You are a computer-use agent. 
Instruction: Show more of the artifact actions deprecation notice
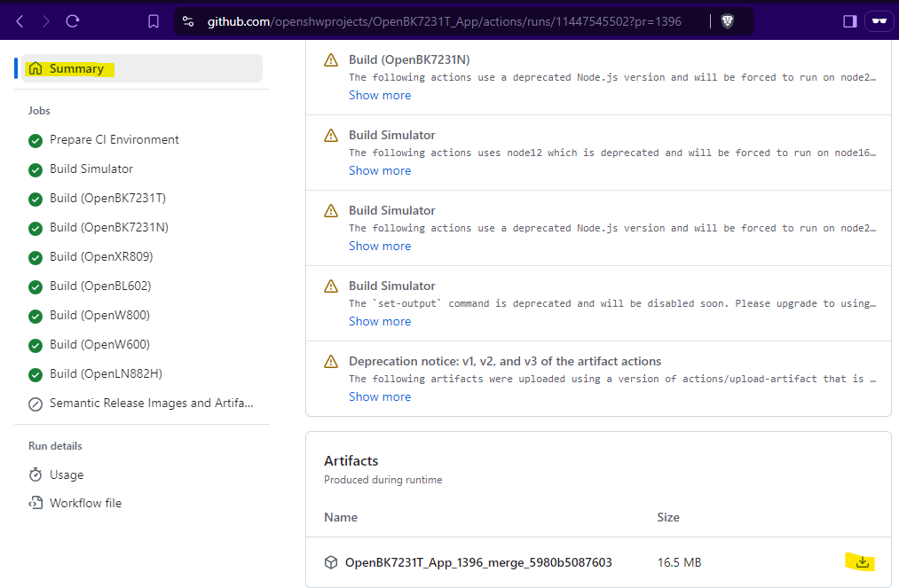tap(380, 396)
